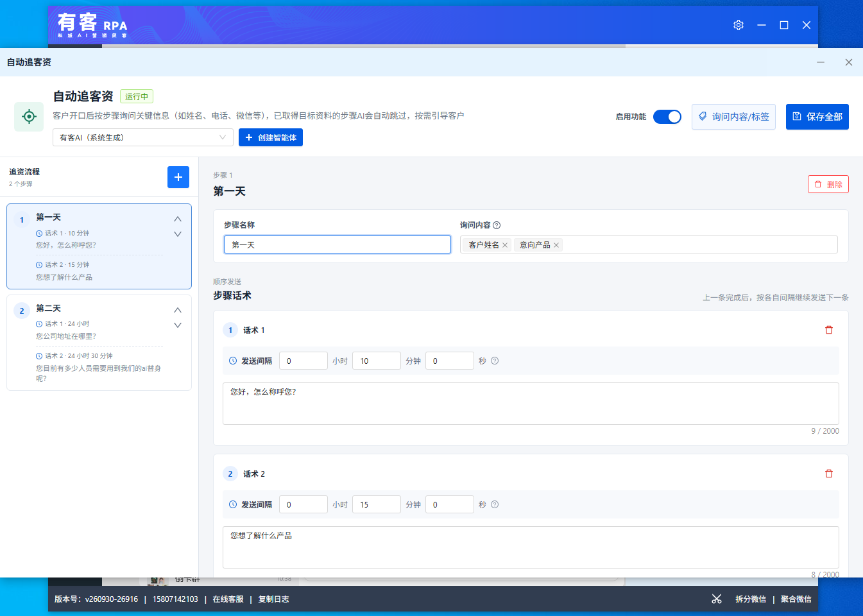Click the help icon next to 询问内容
The width and height of the screenshot is (863, 616).
click(497, 225)
